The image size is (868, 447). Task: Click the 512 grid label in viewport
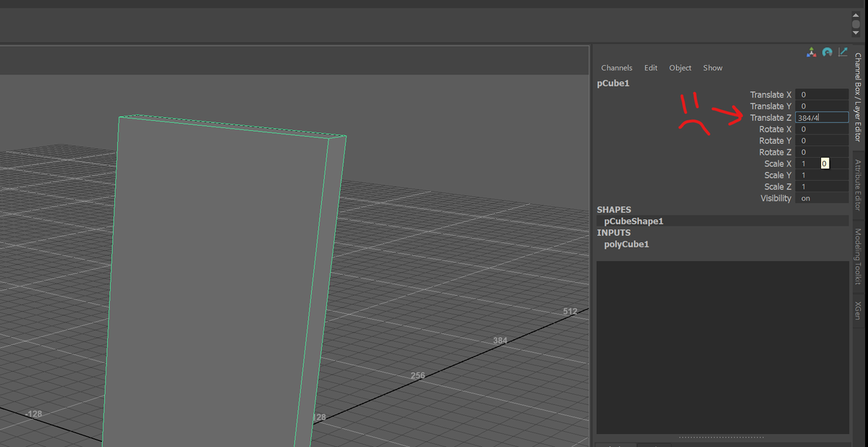570,312
